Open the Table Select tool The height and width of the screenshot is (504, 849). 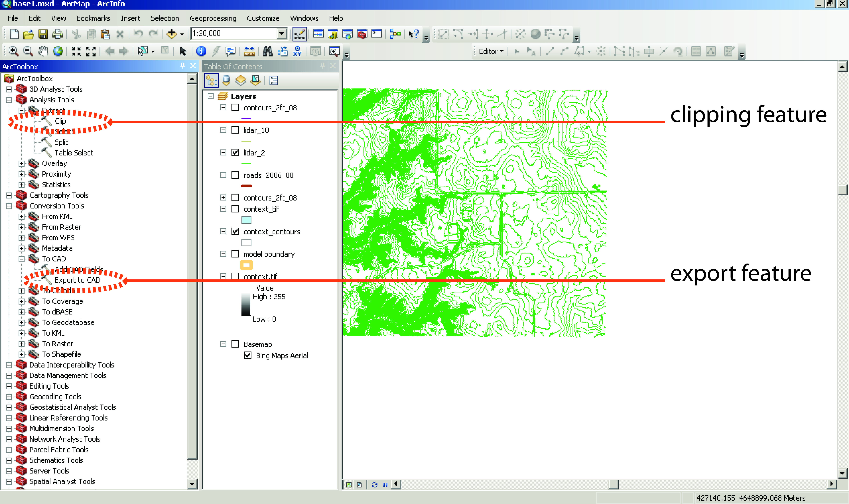pyautogui.click(x=73, y=153)
